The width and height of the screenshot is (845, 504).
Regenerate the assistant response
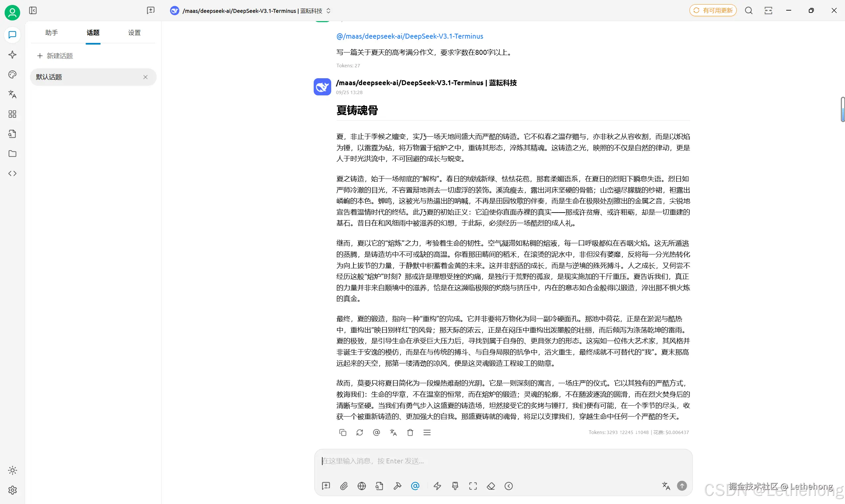click(360, 432)
